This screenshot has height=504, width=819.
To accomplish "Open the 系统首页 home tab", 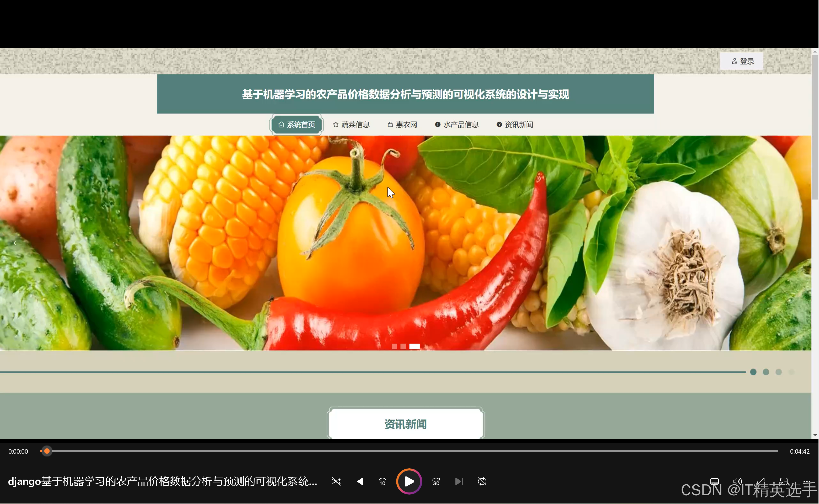I will [296, 125].
